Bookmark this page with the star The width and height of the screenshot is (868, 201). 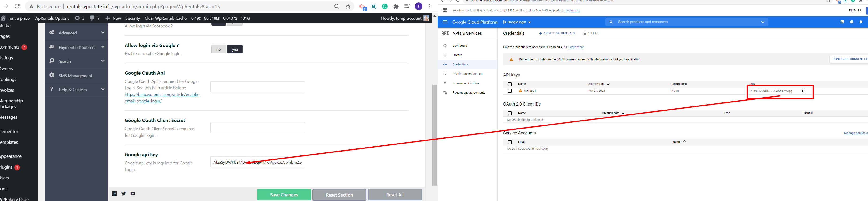pyautogui.click(x=348, y=6)
